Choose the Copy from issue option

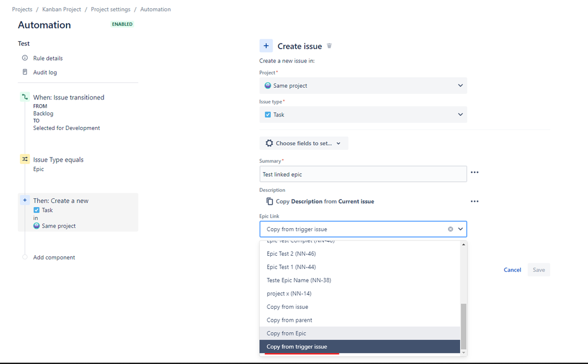click(360, 307)
